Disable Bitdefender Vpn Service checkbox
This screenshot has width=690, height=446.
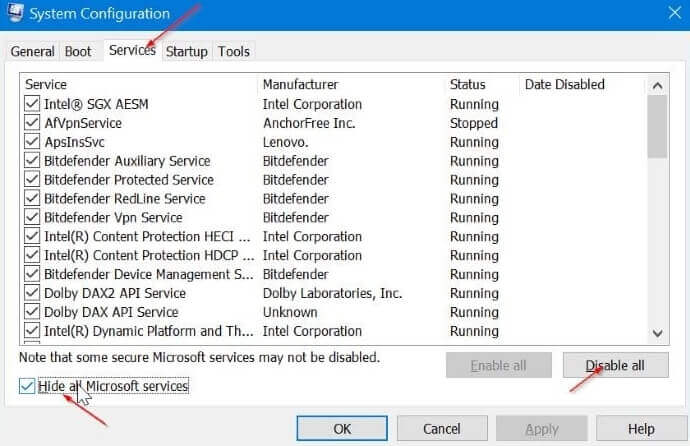coord(32,217)
